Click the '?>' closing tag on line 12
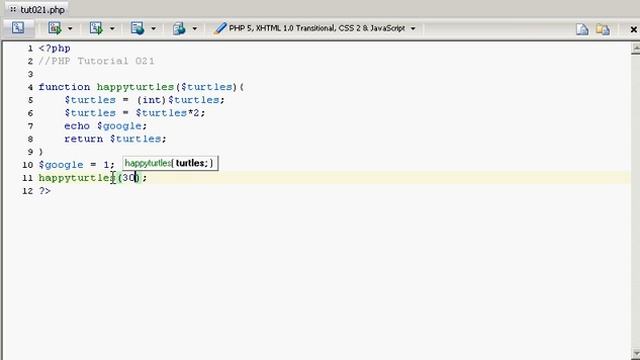 (44, 191)
